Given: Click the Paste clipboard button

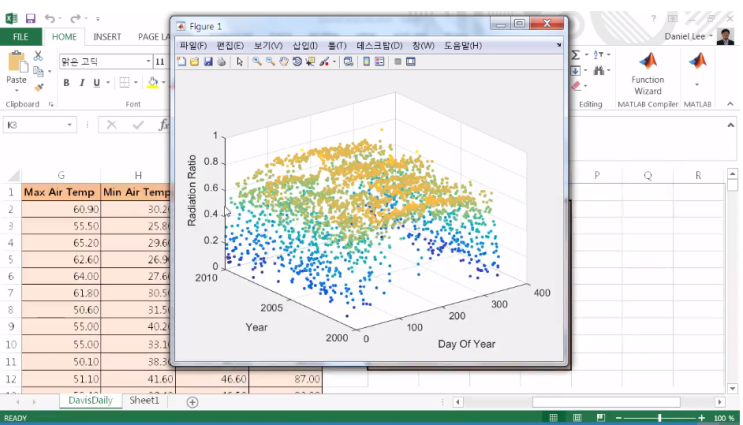Looking at the screenshot, I should tap(17, 67).
